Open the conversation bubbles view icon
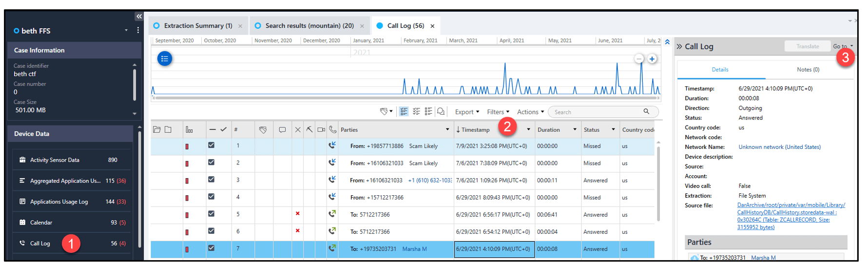The image size is (868, 268). click(x=441, y=112)
